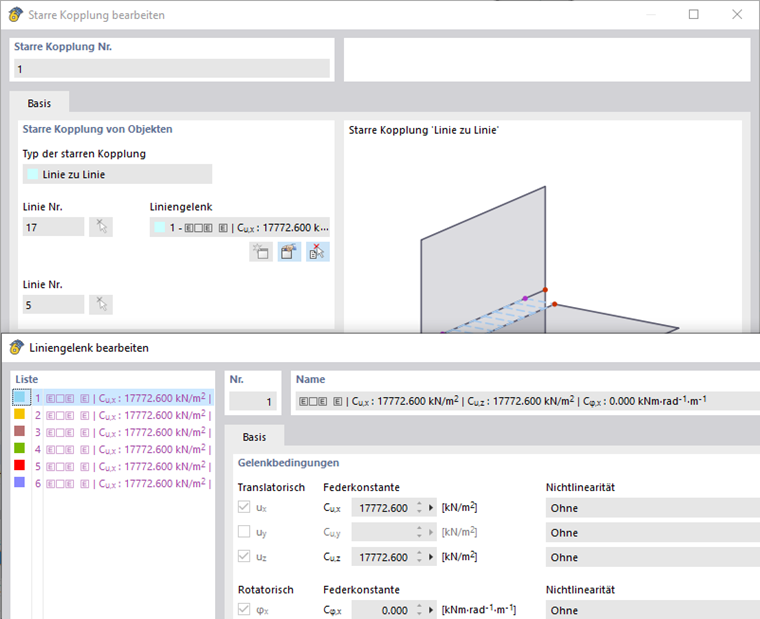
Task: Click the app icon in Starre Kopplung title bar
Action: 16,15
